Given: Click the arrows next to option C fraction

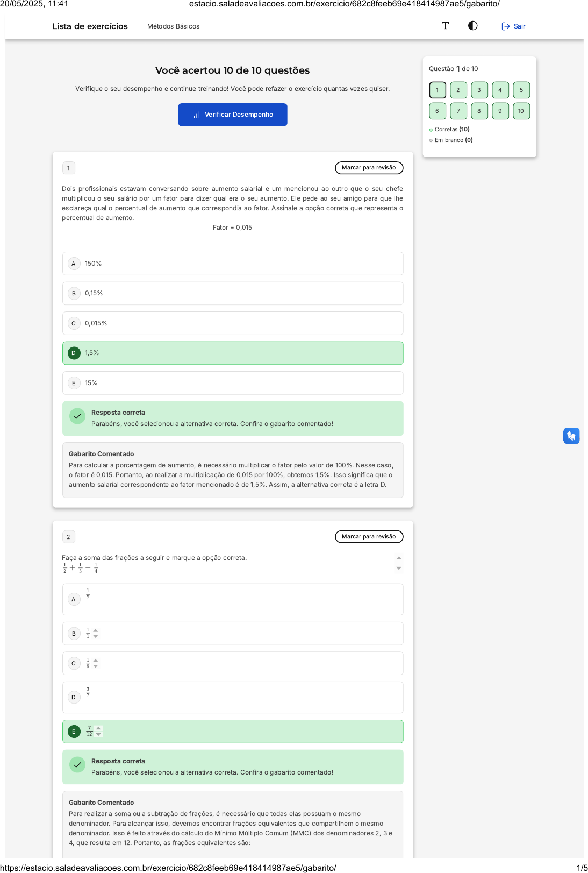Looking at the screenshot, I should pos(96,663).
